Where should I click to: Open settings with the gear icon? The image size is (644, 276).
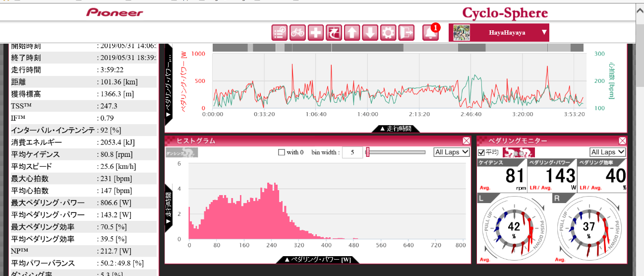(388, 33)
